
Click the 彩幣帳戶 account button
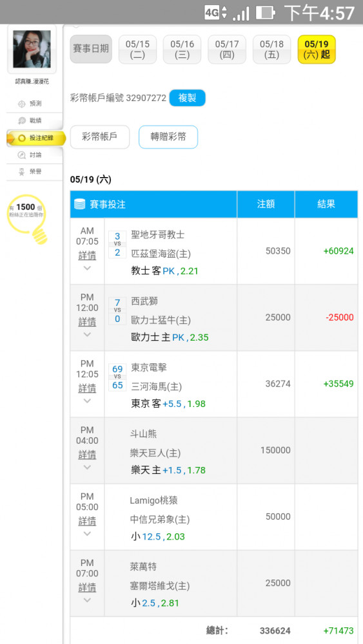(100, 137)
